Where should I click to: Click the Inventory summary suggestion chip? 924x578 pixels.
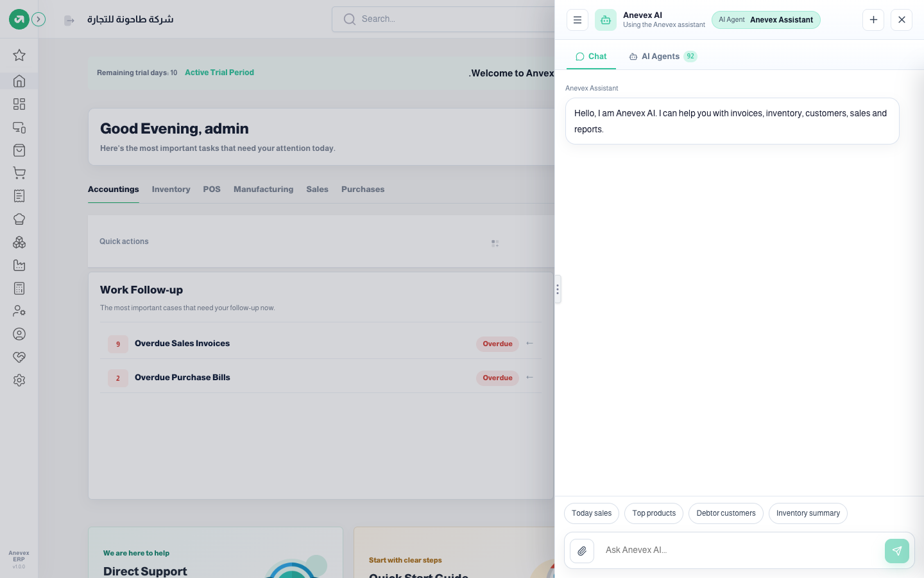click(x=808, y=513)
